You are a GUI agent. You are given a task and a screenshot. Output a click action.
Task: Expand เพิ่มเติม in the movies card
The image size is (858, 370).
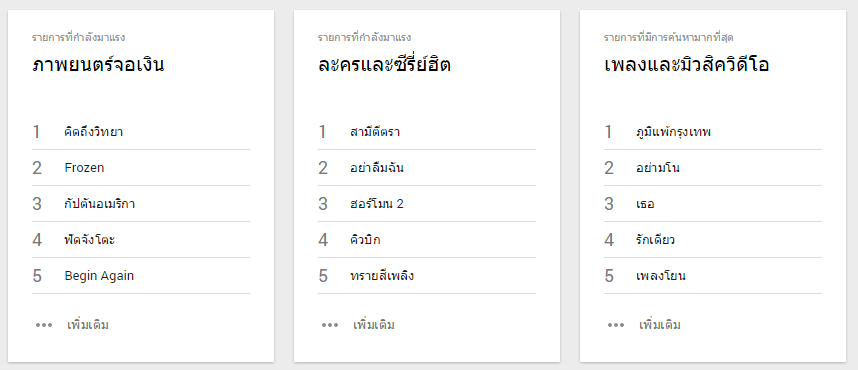(x=88, y=325)
